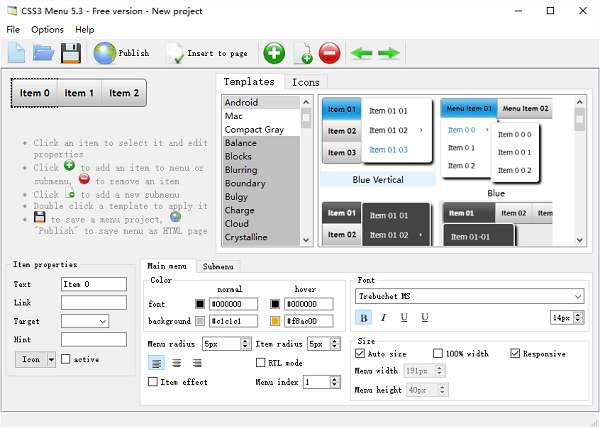Viewport: 600px width, 428px height.
Task: Expand the Trebuchet MS font dropdown
Action: 578,296
